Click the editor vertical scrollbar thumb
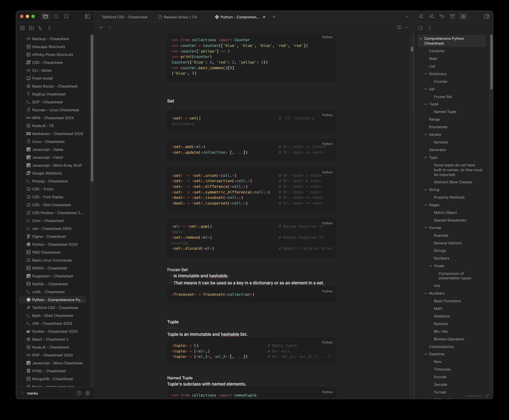 pos(412,49)
